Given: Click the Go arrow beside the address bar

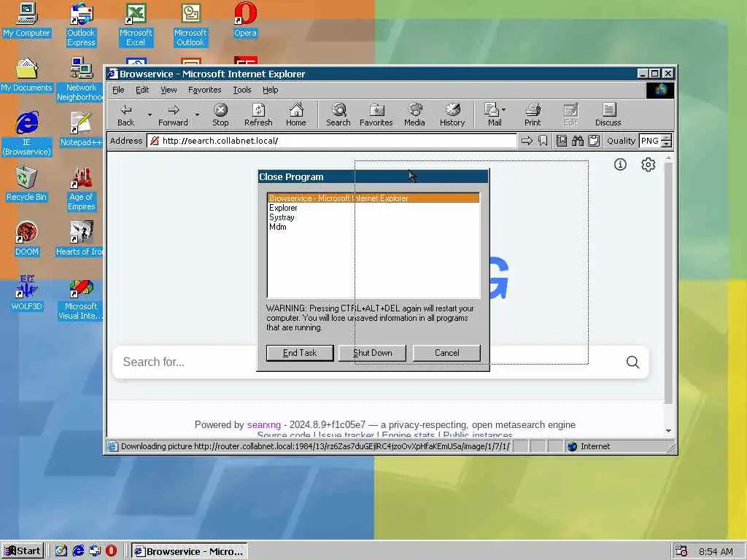Looking at the screenshot, I should point(527,141).
